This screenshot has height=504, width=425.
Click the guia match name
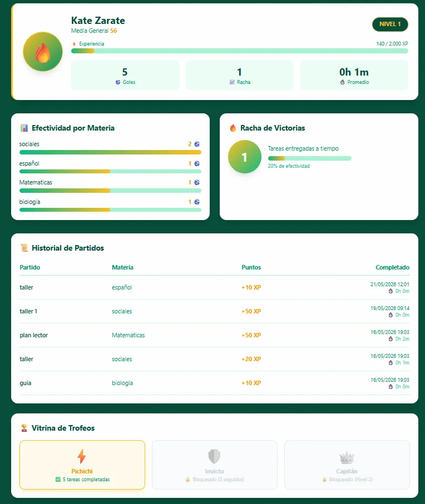(26, 383)
